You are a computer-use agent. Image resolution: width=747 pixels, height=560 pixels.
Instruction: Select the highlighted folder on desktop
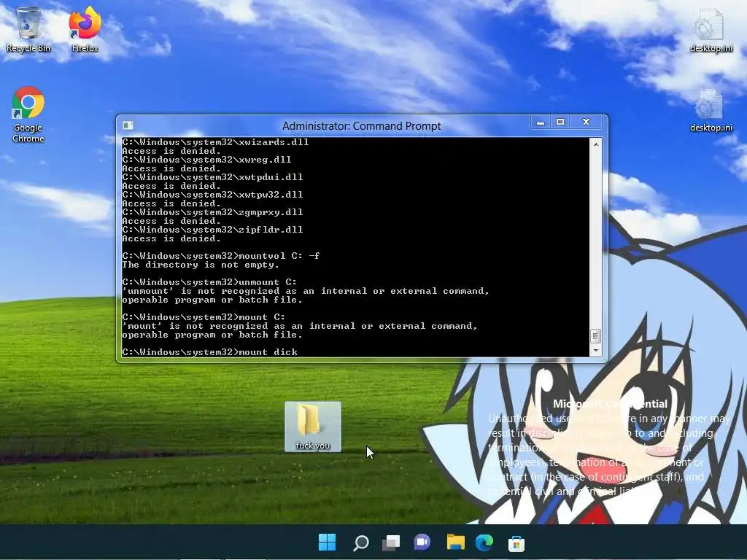point(312,426)
